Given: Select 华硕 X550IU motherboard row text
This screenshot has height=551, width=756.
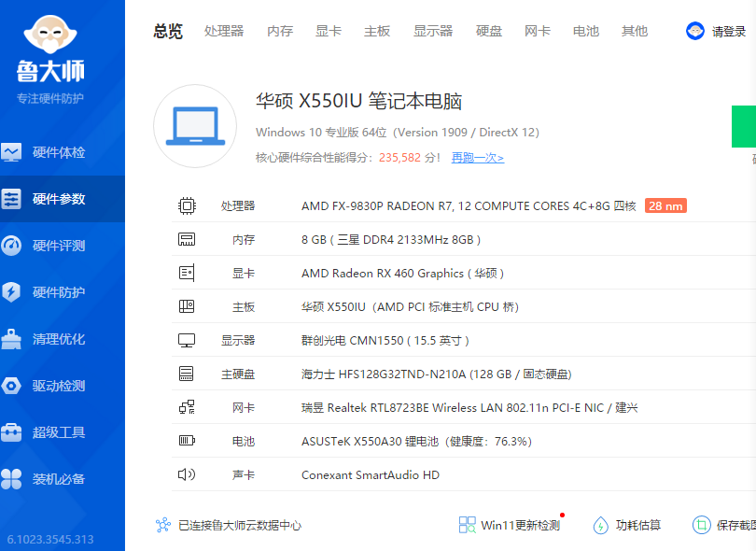Looking at the screenshot, I should (x=410, y=307).
